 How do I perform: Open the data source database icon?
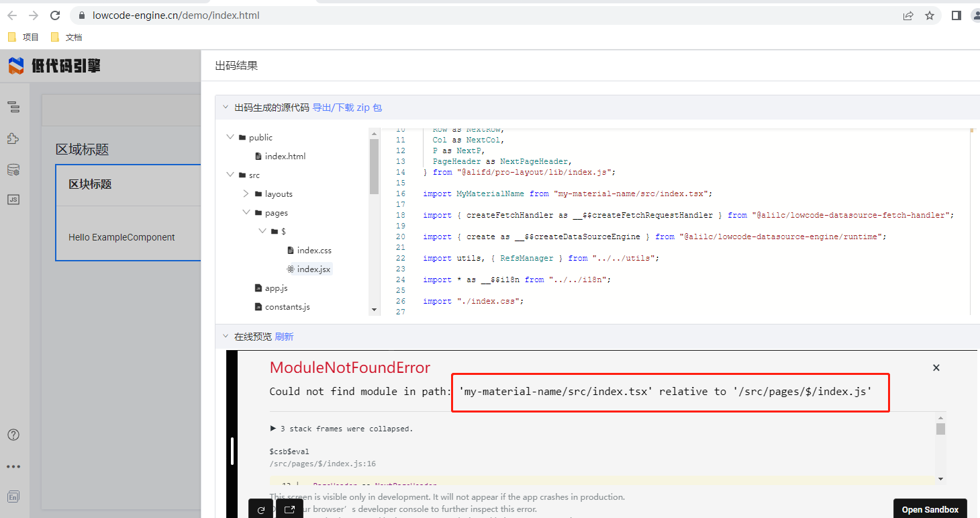coord(13,170)
